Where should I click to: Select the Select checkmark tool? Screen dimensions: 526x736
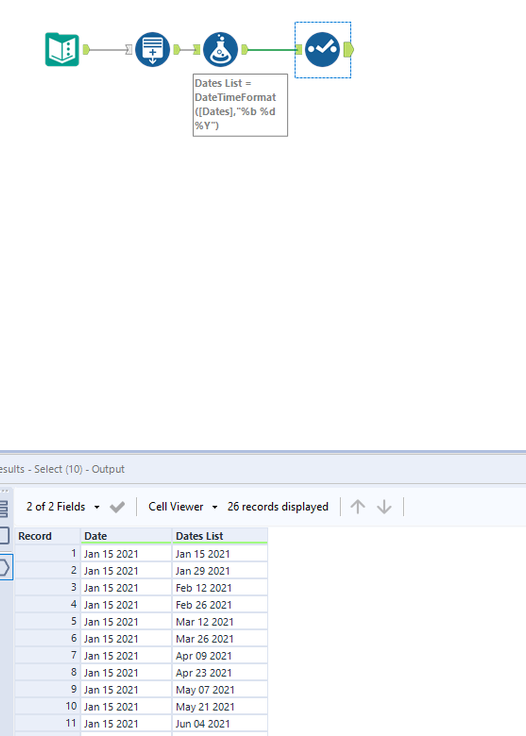tap(322, 49)
